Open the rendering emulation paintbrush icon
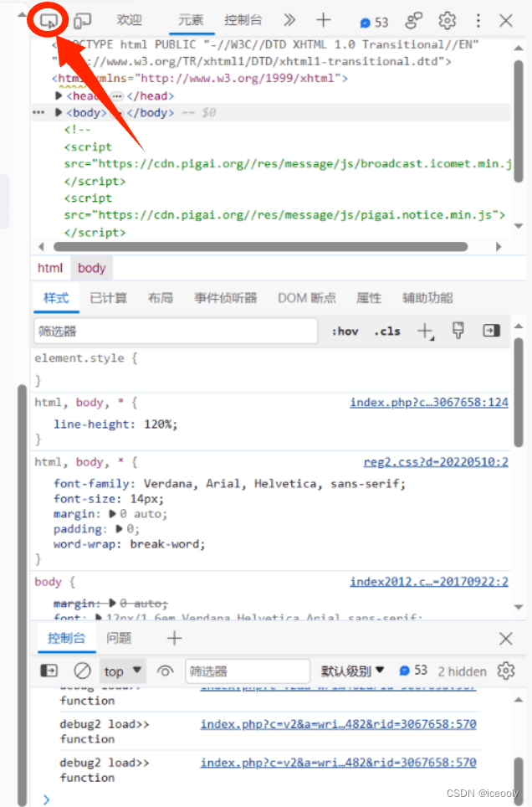This screenshot has height=807, width=532. coord(458,331)
